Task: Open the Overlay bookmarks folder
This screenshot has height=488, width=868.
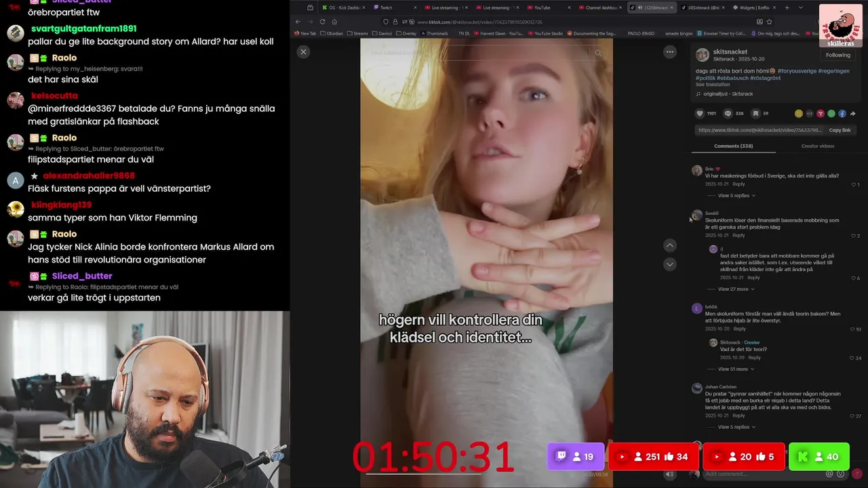Action: (406, 33)
